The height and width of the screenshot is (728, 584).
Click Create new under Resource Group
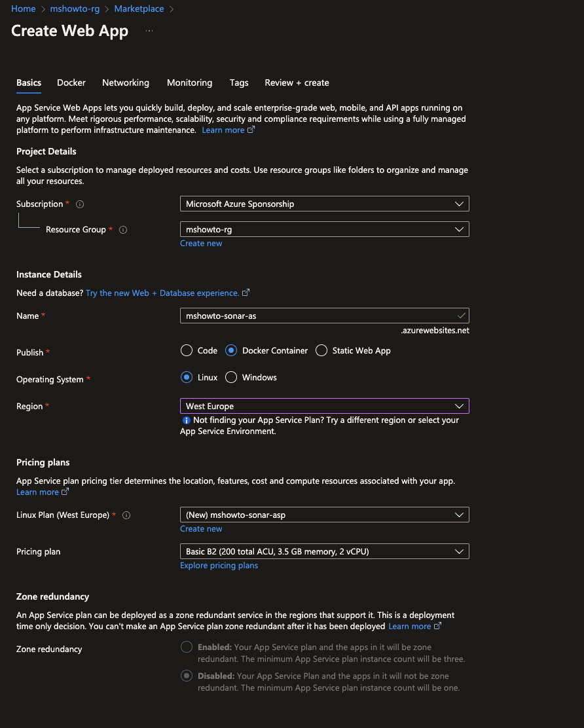201,244
